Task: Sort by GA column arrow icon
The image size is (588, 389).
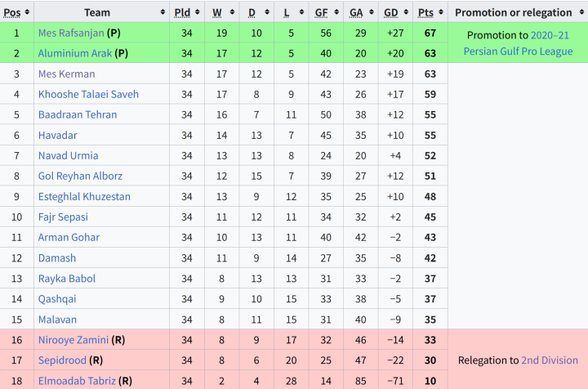Action: (x=372, y=12)
